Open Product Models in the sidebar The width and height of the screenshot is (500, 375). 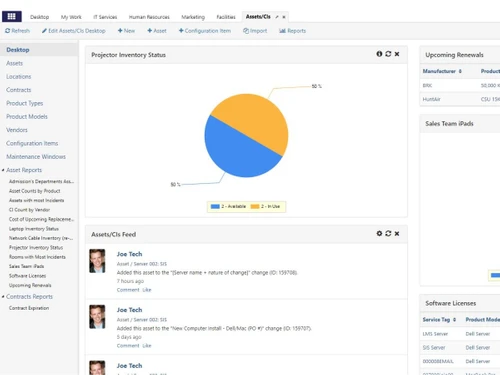[27, 116]
